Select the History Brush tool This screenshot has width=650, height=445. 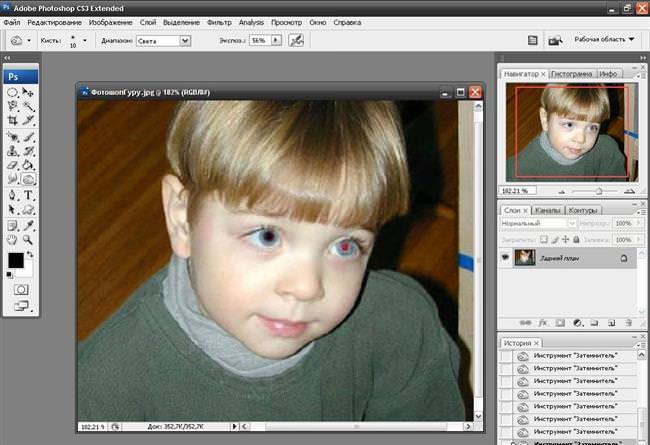pos(28,151)
